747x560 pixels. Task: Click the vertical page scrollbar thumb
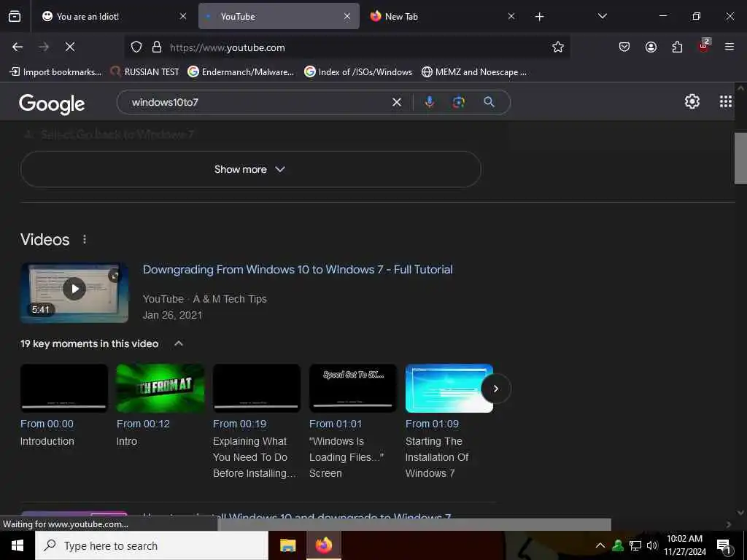pos(740,158)
